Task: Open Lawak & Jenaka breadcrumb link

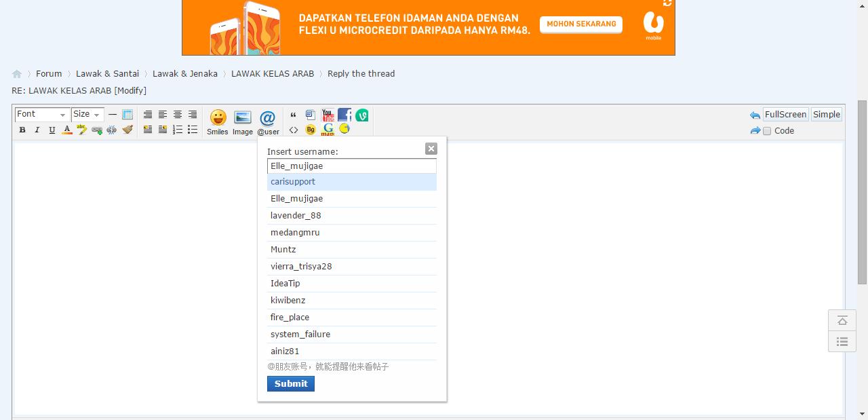Action: 185,73
